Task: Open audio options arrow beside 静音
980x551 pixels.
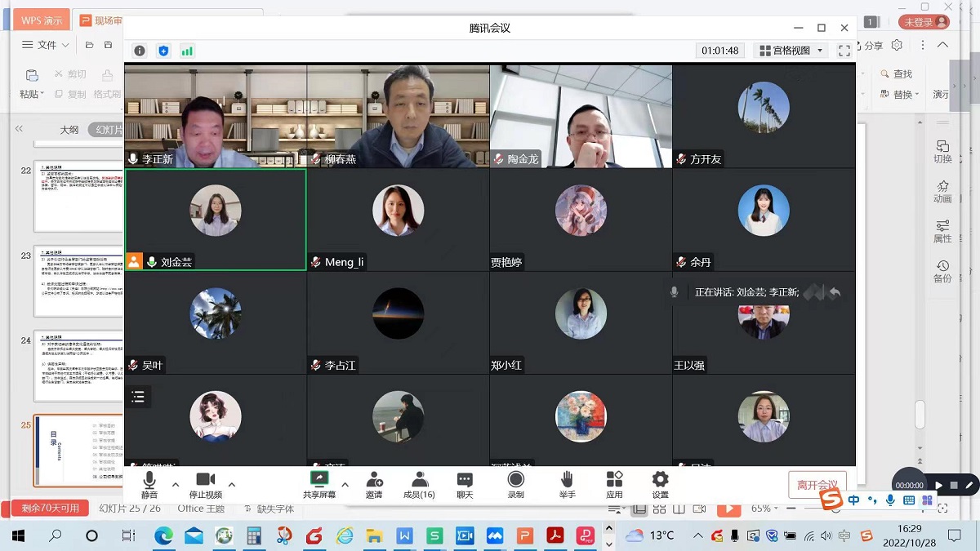Action: tap(175, 484)
